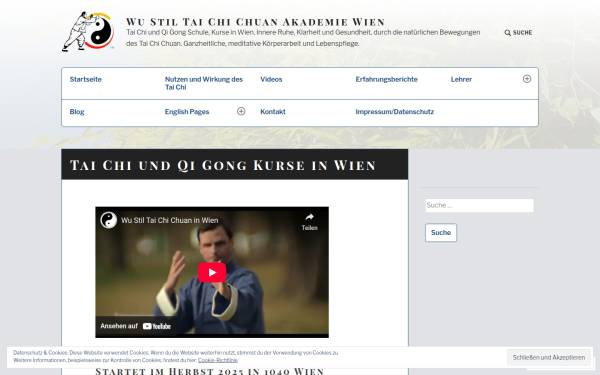Expand the English Pages submenu plus icon

[241, 111]
